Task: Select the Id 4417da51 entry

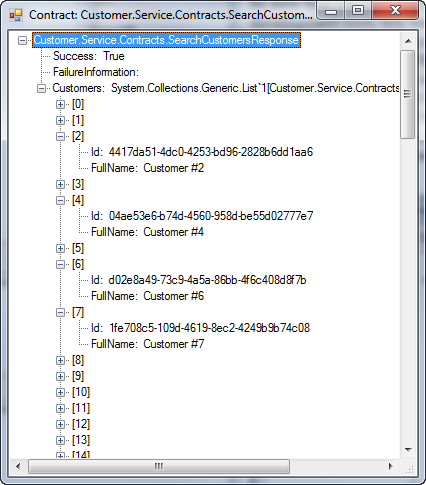Action: point(202,152)
